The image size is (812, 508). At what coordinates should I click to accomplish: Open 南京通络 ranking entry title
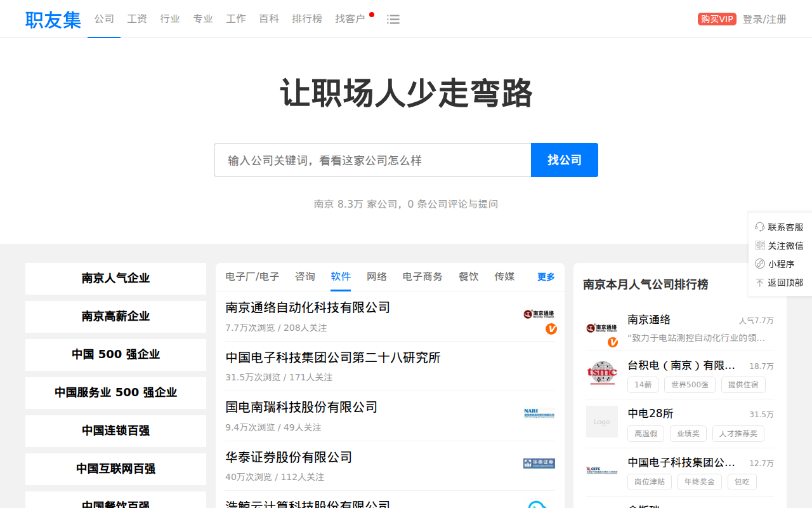(649, 320)
